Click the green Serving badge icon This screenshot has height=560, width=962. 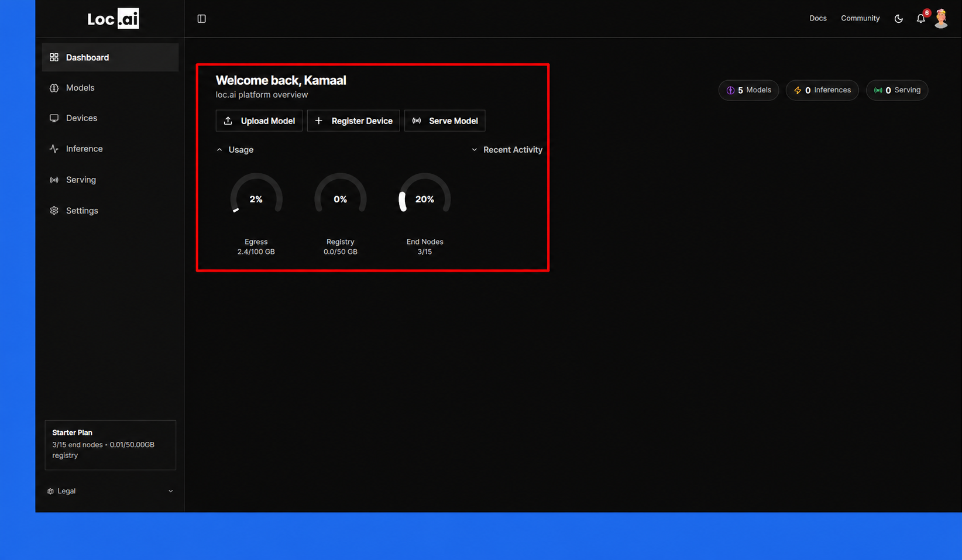(878, 90)
